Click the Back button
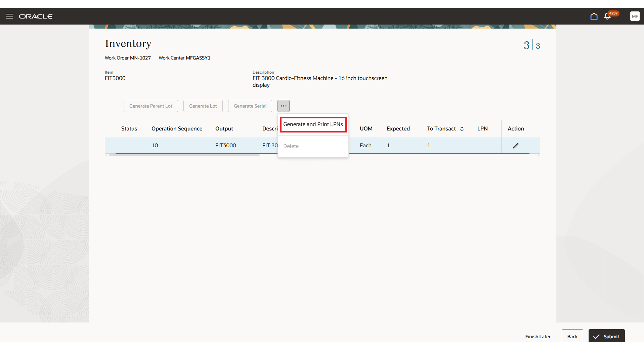The height and width of the screenshot is (342, 644). pyautogui.click(x=572, y=336)
